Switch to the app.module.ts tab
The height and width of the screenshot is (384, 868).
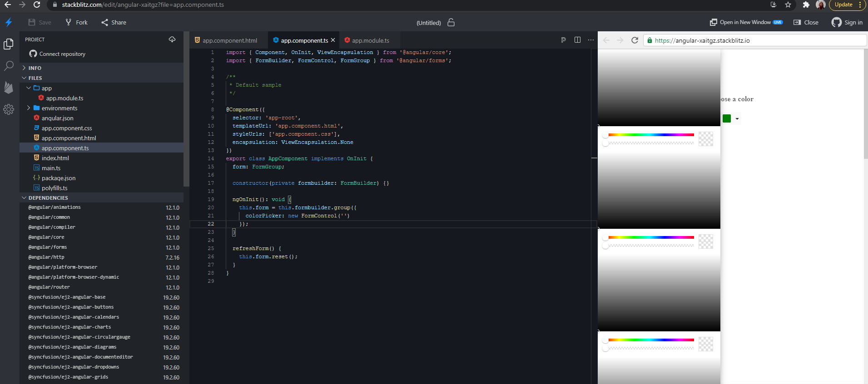(x=370, y=40)
